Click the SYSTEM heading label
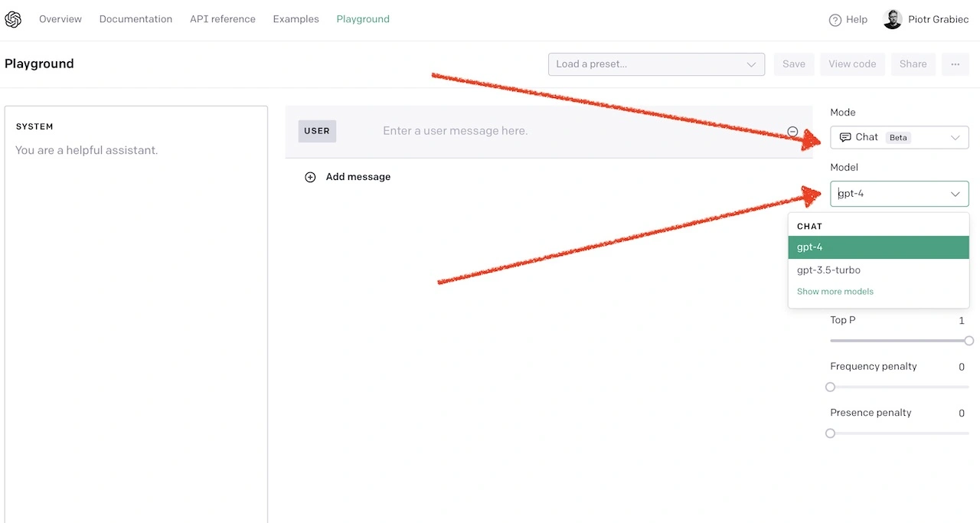The height and width of the screenshot is (523, 980). (x=34, y=127)
